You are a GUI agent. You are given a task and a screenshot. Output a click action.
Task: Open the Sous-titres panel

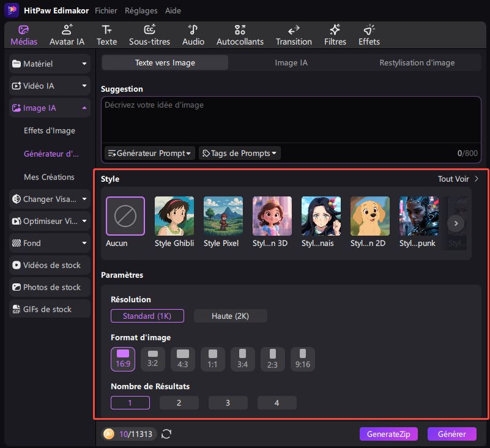(x=149, y=35)
